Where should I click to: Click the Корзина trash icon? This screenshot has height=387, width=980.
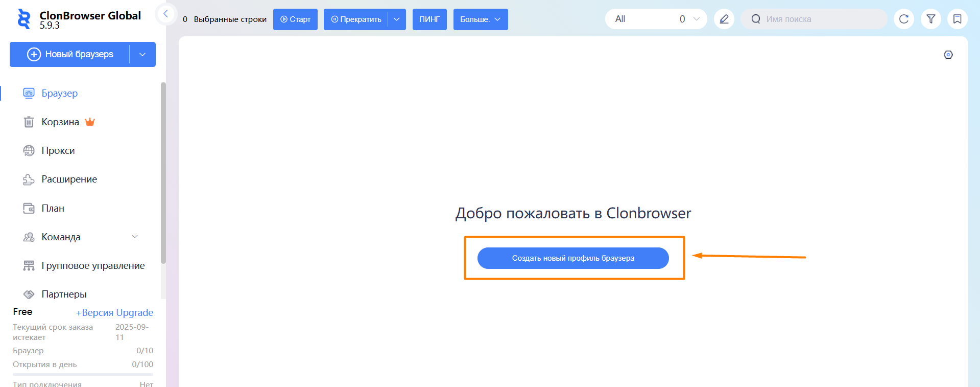pyautogui.click(x=29, y=122)
